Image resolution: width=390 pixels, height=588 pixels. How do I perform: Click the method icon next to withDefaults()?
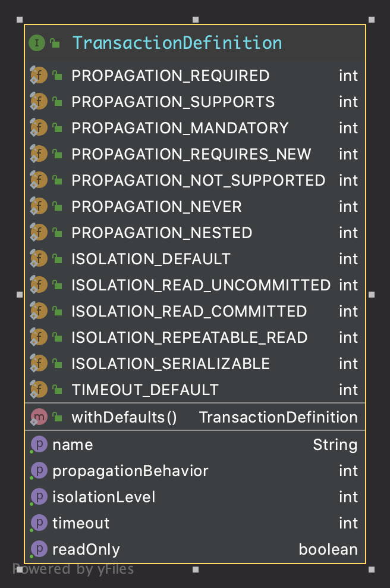pyautogui.click(x=39, y=417)
